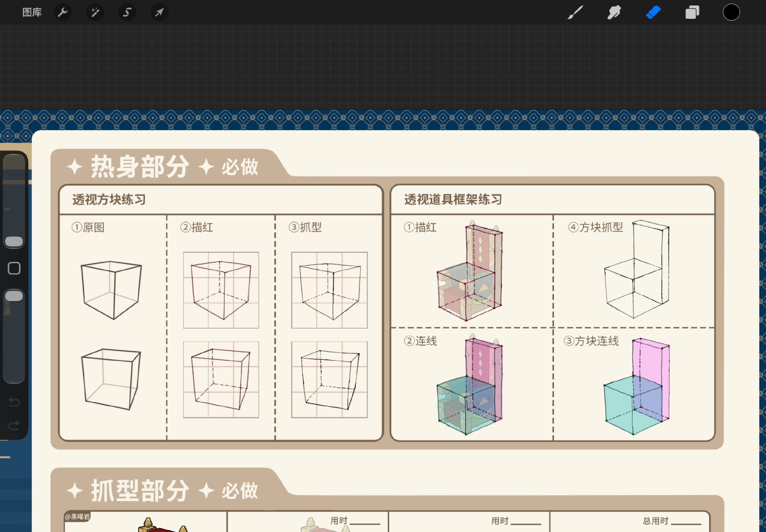Select the Transform arrow tool
Screen dimensions: 766x532
point(159,12)
